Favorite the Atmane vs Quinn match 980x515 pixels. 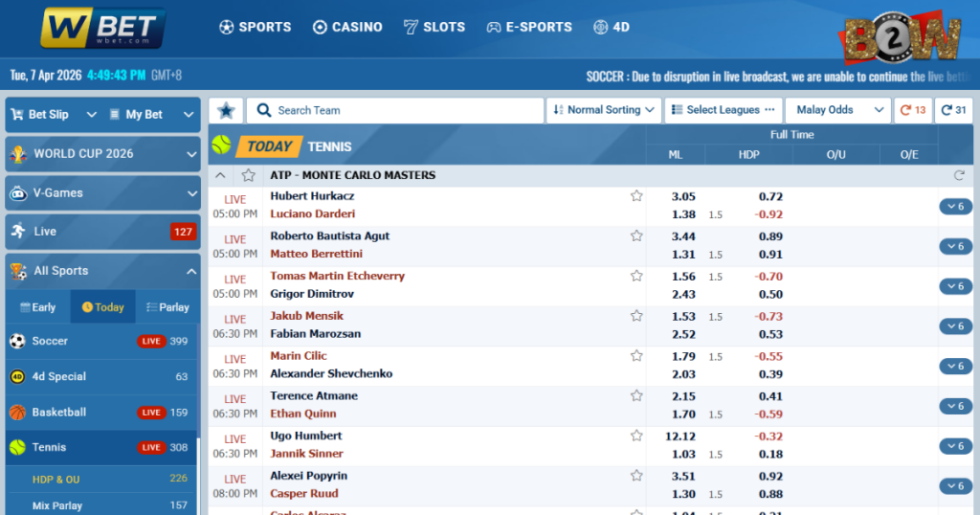[636, 396]
